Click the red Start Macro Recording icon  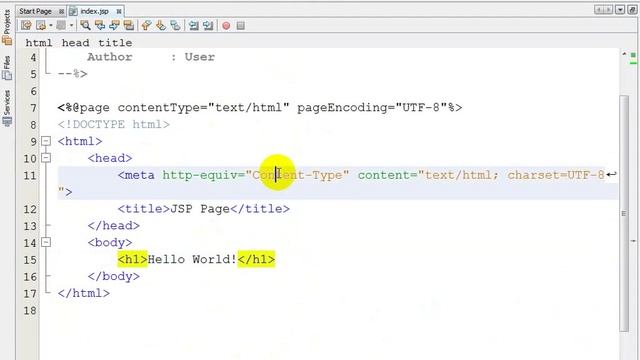click(x=226, y=26)
